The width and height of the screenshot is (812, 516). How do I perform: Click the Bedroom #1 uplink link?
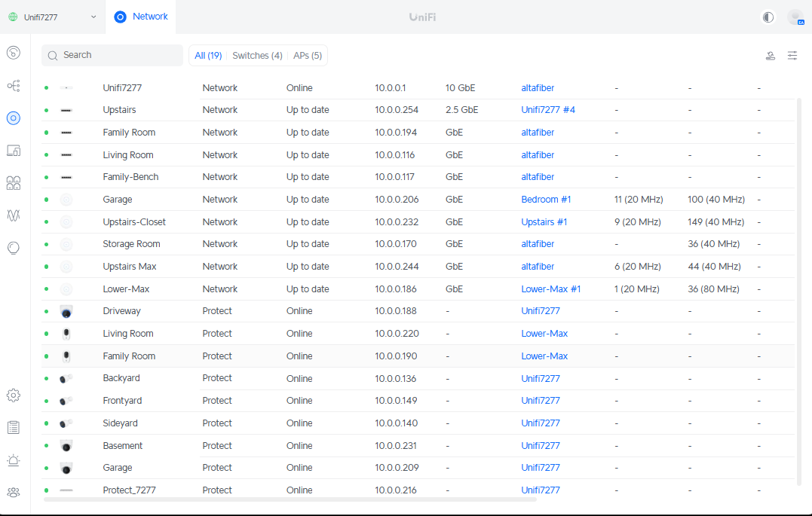coord(546,200)
